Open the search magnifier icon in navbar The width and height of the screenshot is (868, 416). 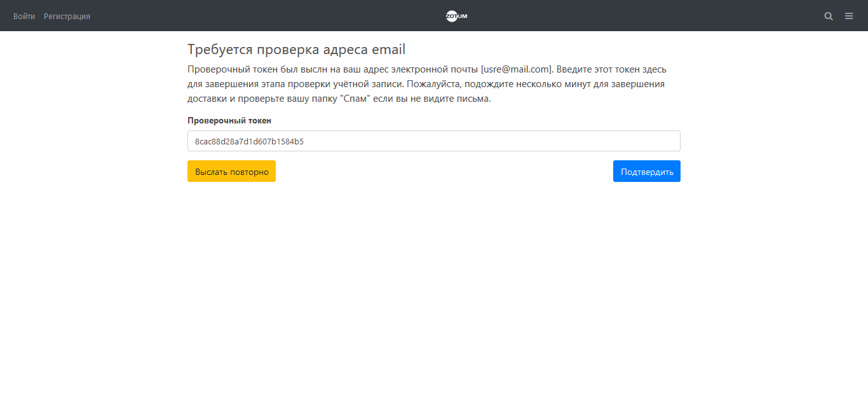tap(829, 16)
